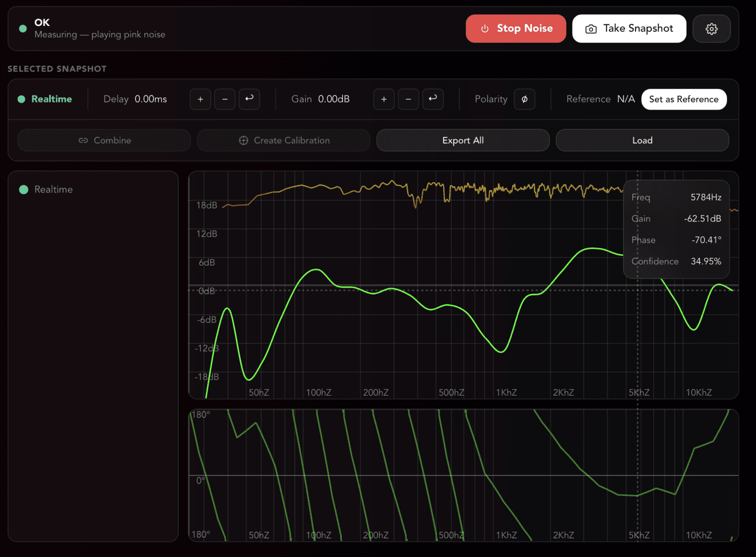Decrease delay with the minus button
The height and width of the screenshot is (557, 756).
click(225, 99)
